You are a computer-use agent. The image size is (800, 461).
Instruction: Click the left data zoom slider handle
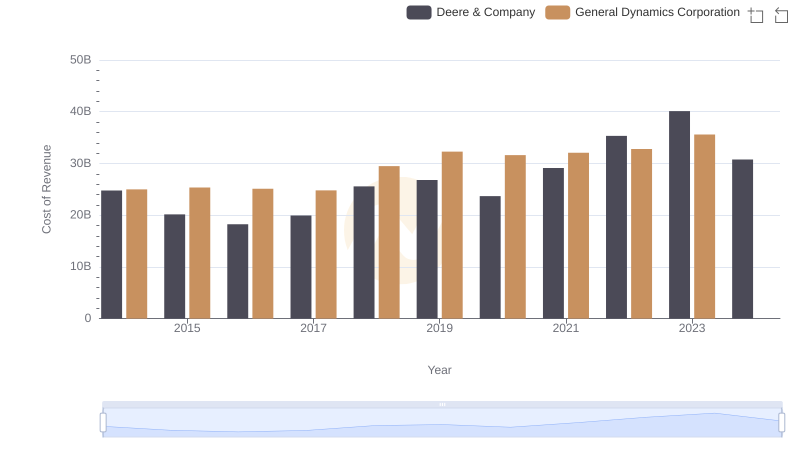coord(103,422)
